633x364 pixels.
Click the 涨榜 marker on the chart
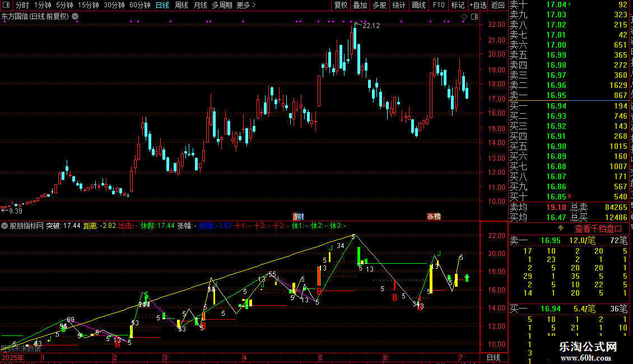(x=434, y=217)
